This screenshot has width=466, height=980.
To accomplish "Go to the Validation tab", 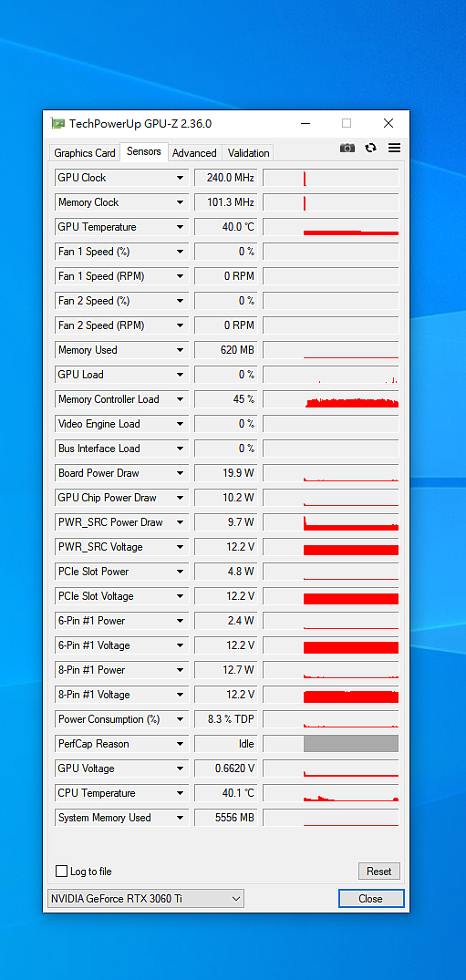I will click(x=248, y=152).
